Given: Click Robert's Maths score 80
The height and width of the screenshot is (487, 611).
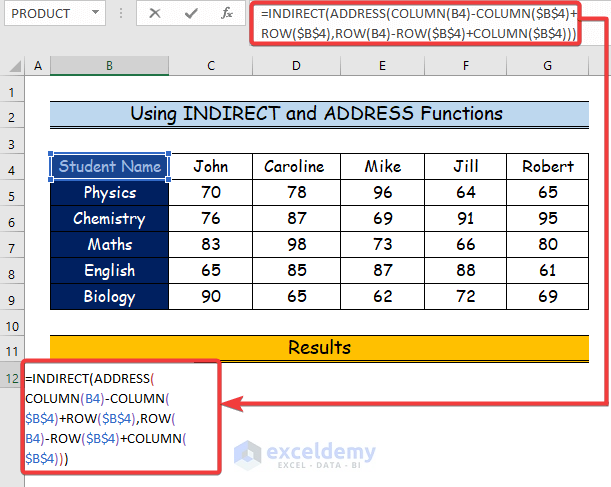Looking at the screenshot, I should point(547,245).
